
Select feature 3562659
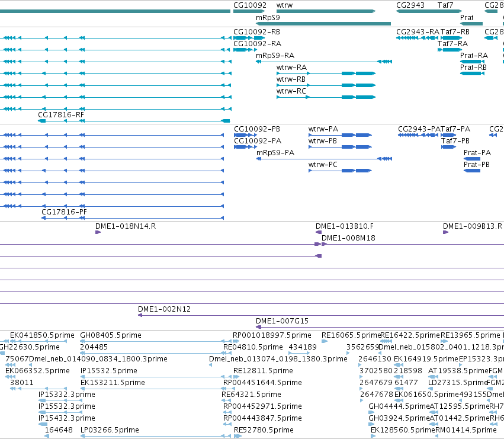coord(362,347)
